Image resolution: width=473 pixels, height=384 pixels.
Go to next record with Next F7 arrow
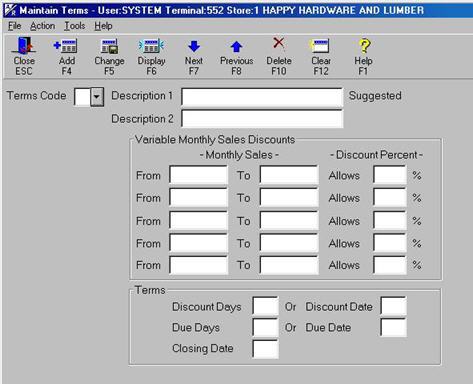tap(194, 47)
